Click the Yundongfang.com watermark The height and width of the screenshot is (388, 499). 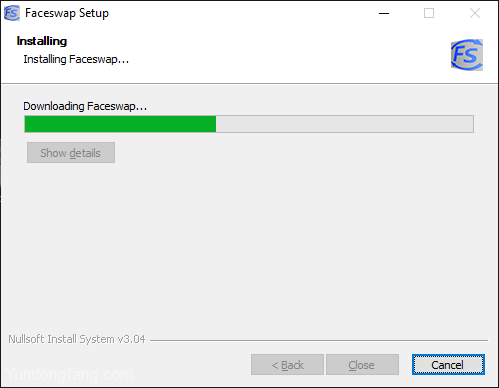[69, 375]
